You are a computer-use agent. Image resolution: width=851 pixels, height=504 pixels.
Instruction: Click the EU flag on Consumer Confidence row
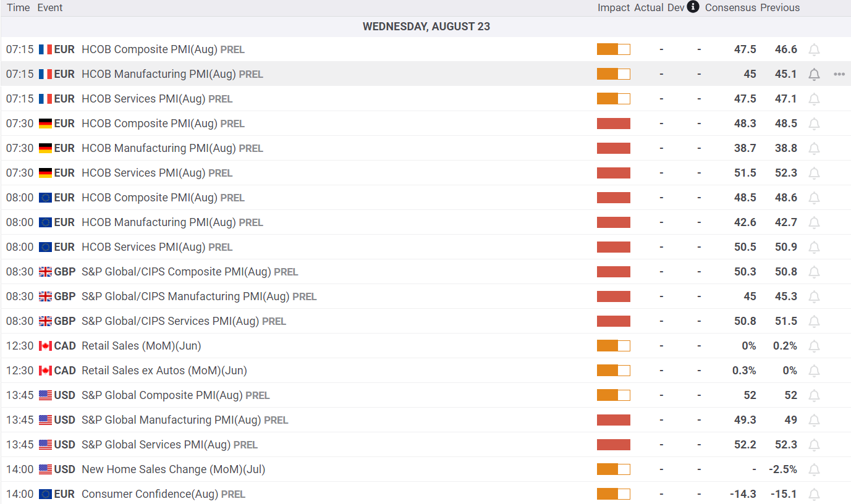point(45,494)
